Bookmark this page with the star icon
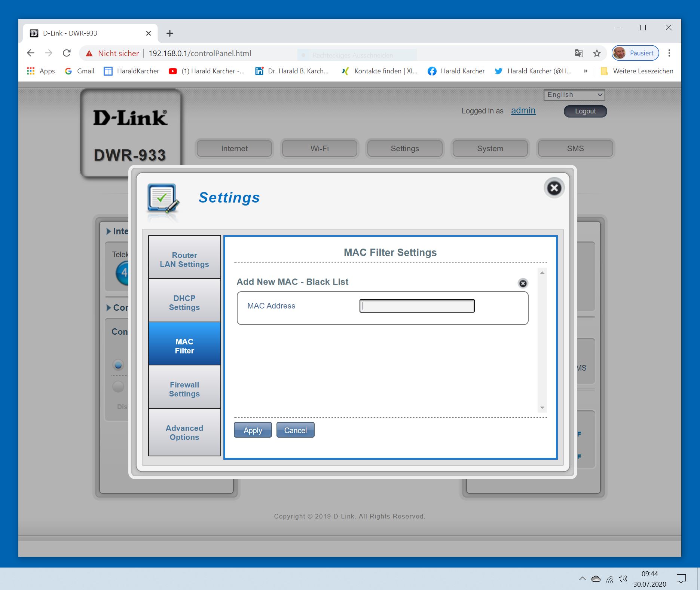700x590 pixels. pyautogui.click(x=597, y=53)
